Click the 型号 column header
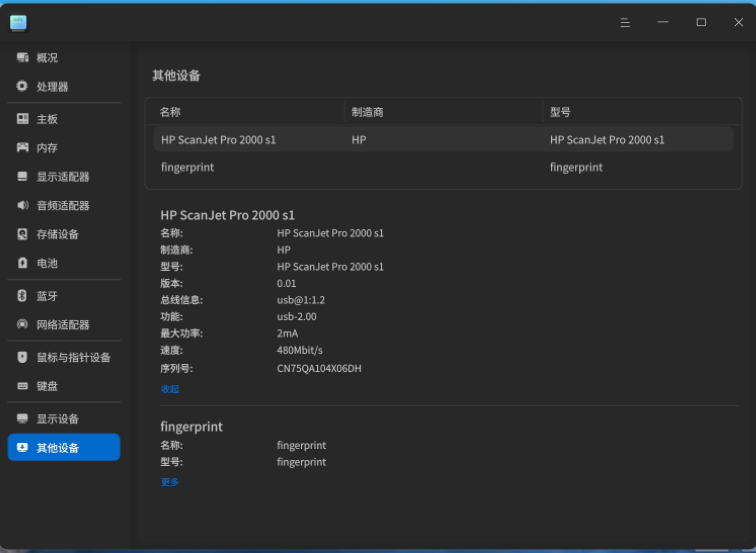The width and height of the screenshot is (756, 553). click(x=560, y=112)
